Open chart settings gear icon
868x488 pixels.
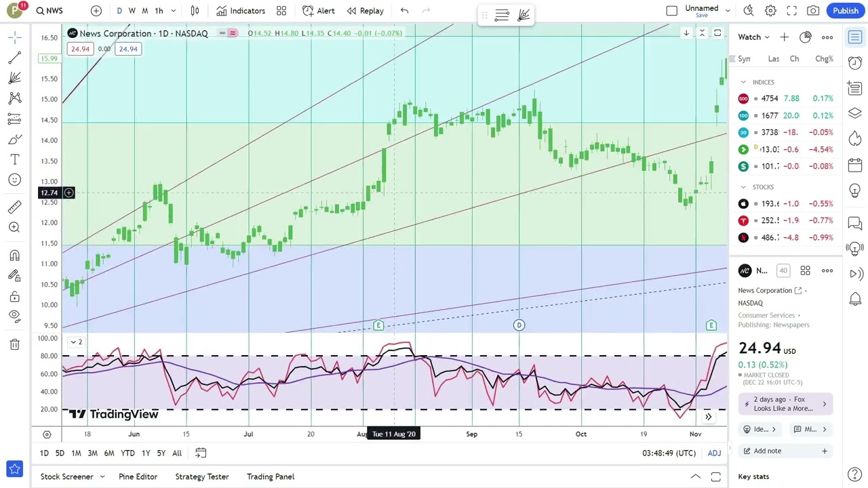(770, 11)
